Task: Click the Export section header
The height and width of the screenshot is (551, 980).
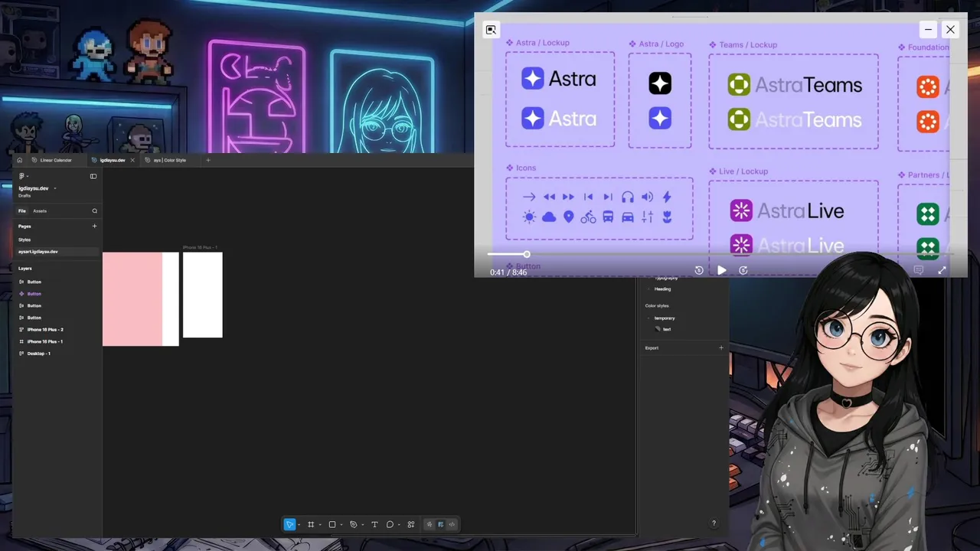Action: click(x=652, y=347)
